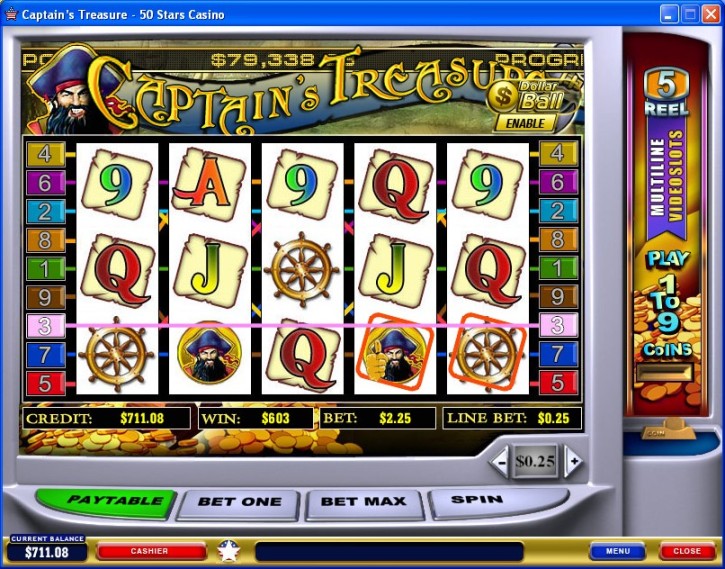
Task: Click the red Close button in bottom bar
Action: (x=687, y=551)
